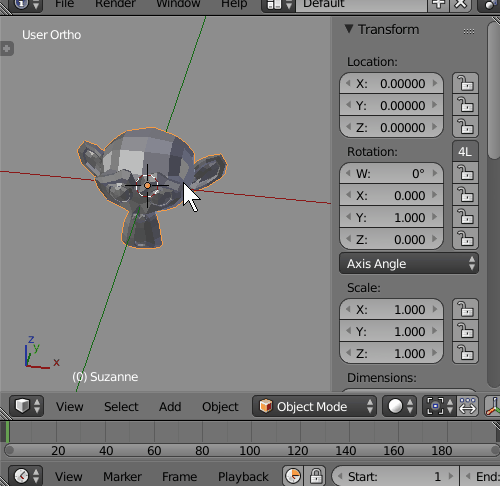
Task: Open the Object Mode dropdown
Action: coord(314,406)
